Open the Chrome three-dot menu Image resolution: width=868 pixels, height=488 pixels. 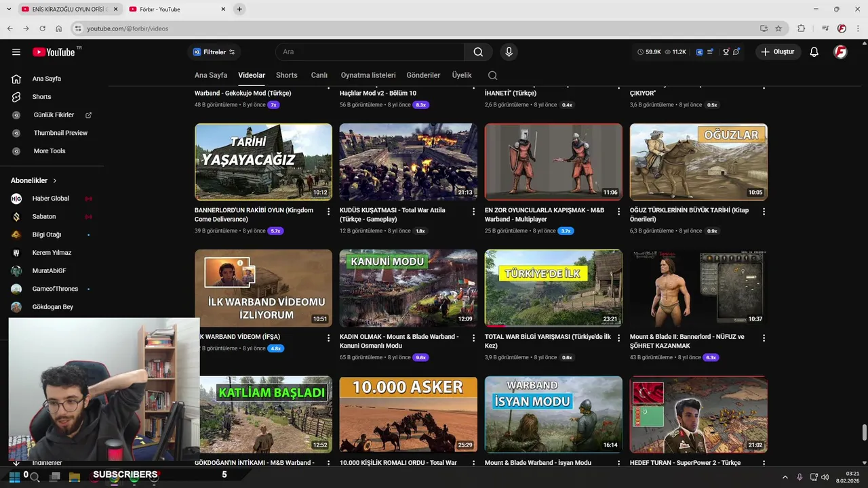[x=856, y=28]
